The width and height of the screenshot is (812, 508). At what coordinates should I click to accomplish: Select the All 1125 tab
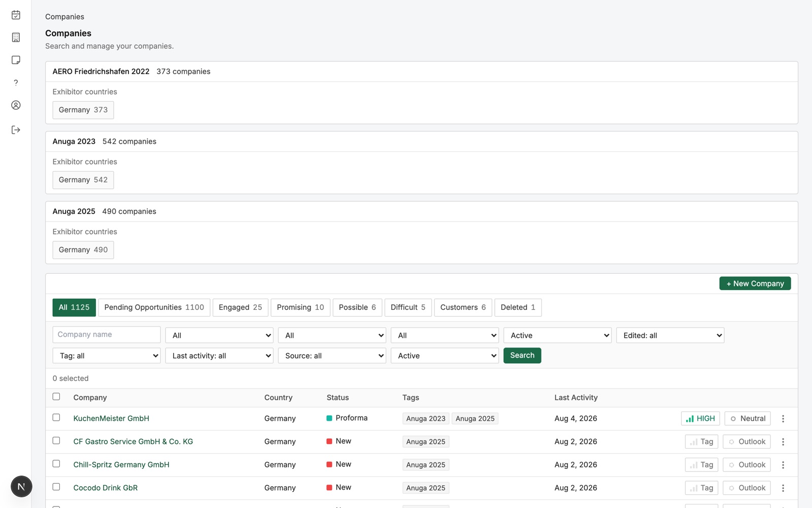[74, 307]
